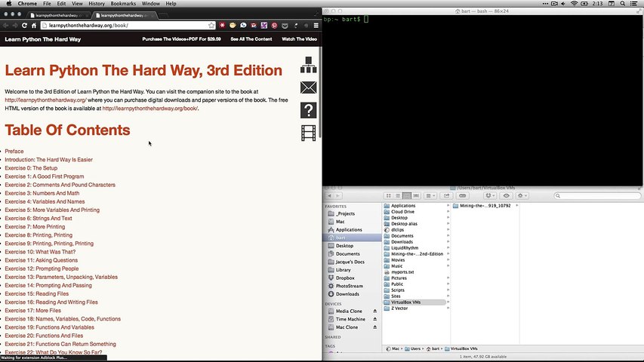The height and width of the screenshot is (362, 644).
Task: Click See All The Content link
Action: [x=251, y=39]
